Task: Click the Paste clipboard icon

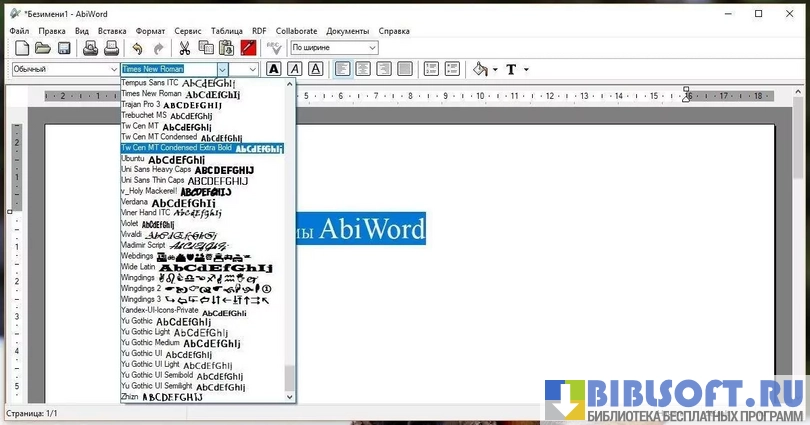Action: point(227,48)
